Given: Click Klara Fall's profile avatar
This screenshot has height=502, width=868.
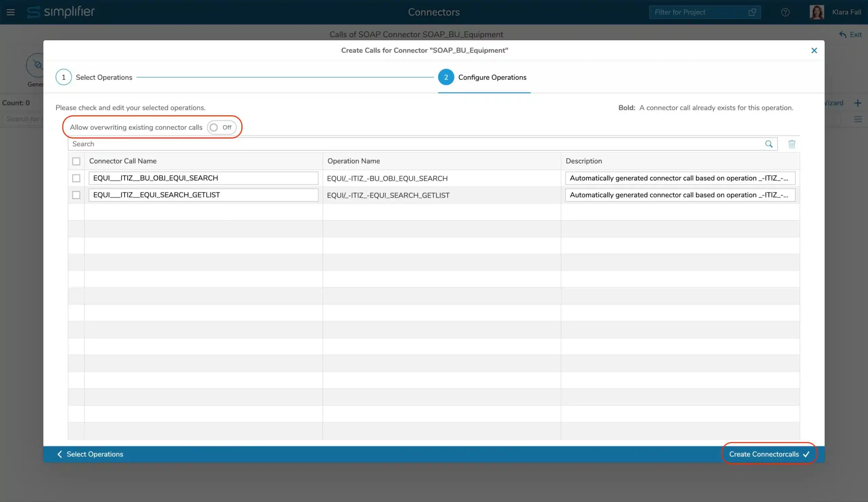Looking at the screenshot, I should click(x=816, y=13).
